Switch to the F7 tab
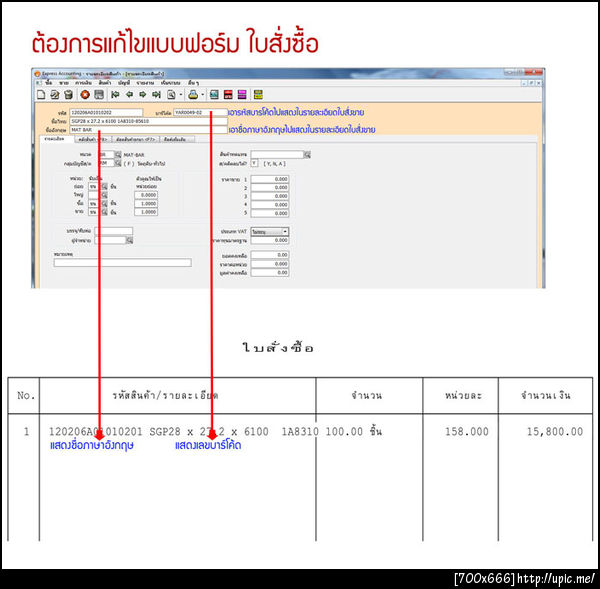The width and height of the screenshot is (600, 589). coord(135,139)
